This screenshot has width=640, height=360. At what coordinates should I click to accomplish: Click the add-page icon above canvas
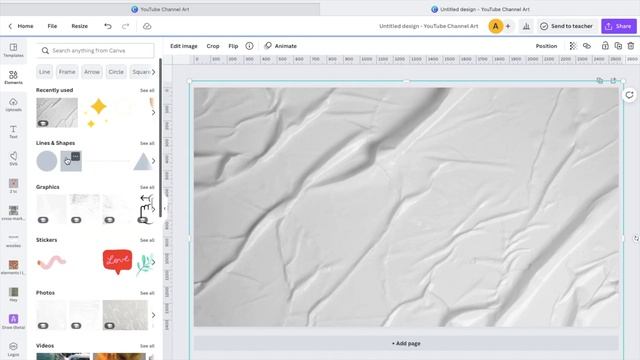click(x=613, y=80)
